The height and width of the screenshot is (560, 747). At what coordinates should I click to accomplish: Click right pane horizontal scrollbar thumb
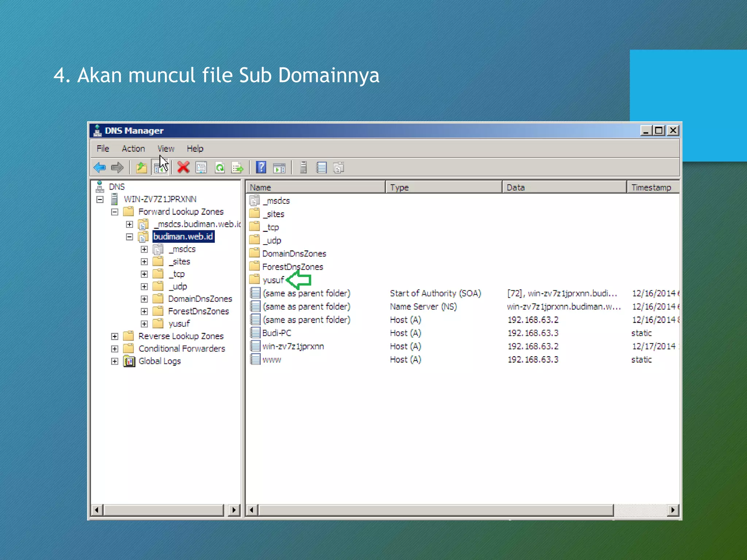[436, 510]
